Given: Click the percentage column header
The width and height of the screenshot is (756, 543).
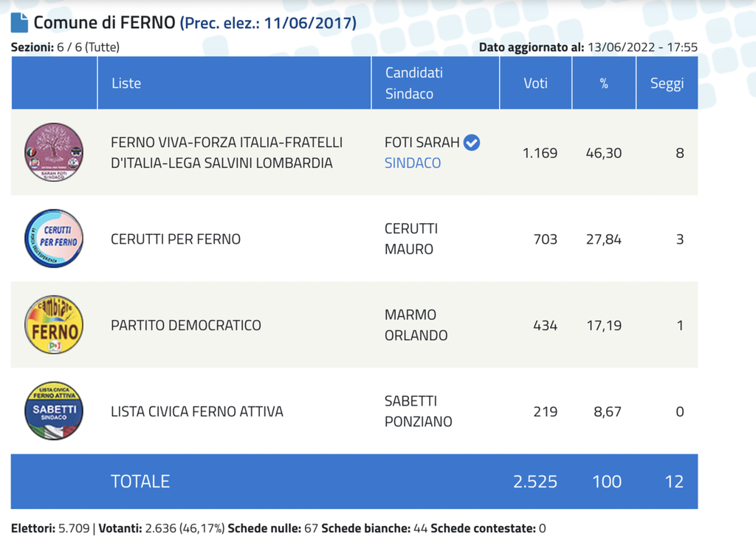Looking at the screenshot, I should [604, 83].
